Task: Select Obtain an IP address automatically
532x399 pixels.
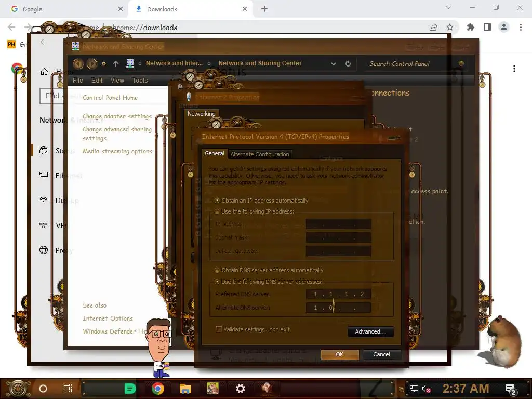Action: point(261,201)
